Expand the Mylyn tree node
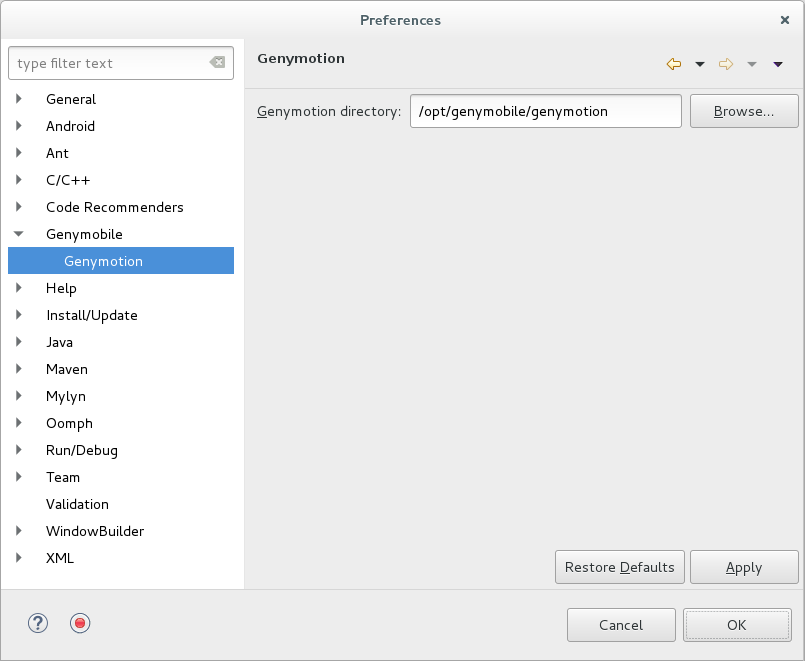Screen dimensions: 805x661 (19, 396)
